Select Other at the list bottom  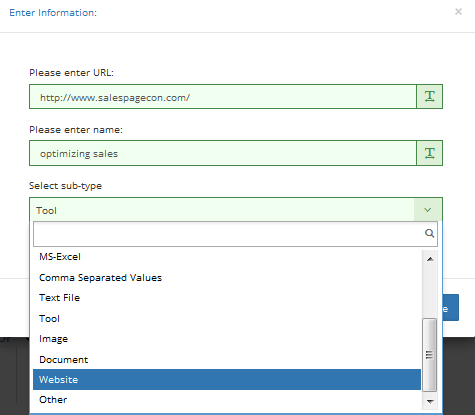point(227,400)
